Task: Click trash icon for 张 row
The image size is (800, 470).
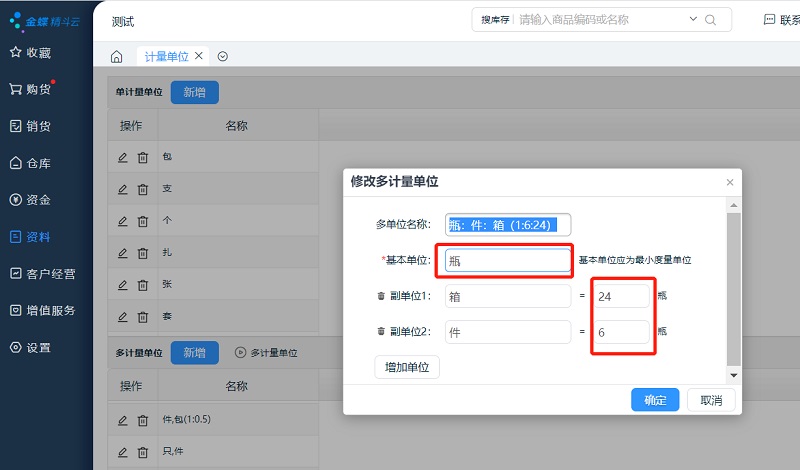Action: tap(143, 285)
